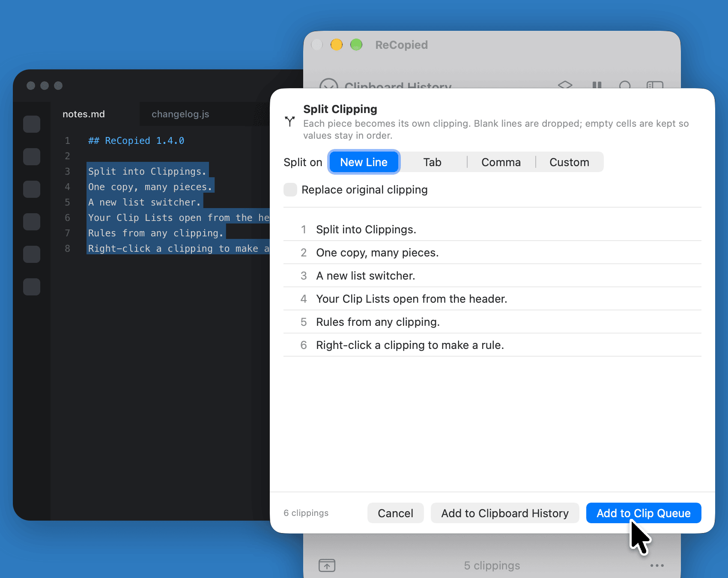This screenshot has height=578, width=728.
Task: Open the ellipsis menu at ReCopied bottom right
Action: pos(657,566)
